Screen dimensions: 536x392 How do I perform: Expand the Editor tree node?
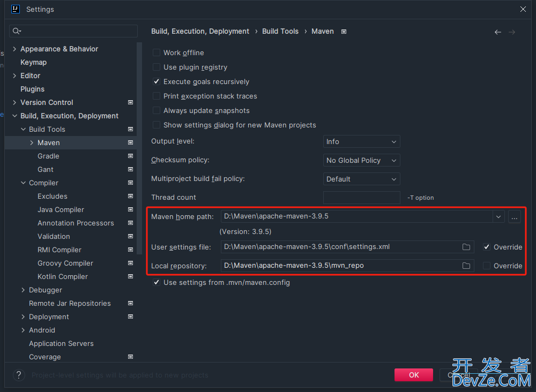click(x=14, y=76)
